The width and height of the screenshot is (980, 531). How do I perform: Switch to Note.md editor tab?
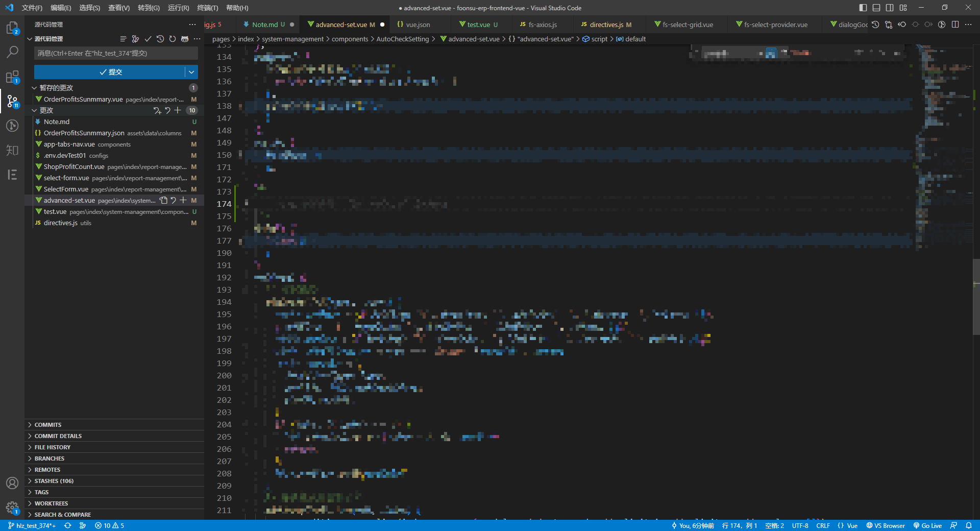268,25
